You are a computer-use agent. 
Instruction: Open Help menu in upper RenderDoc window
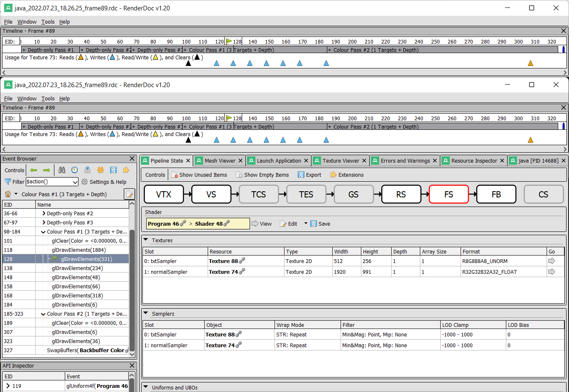click(x=64, y=22)
